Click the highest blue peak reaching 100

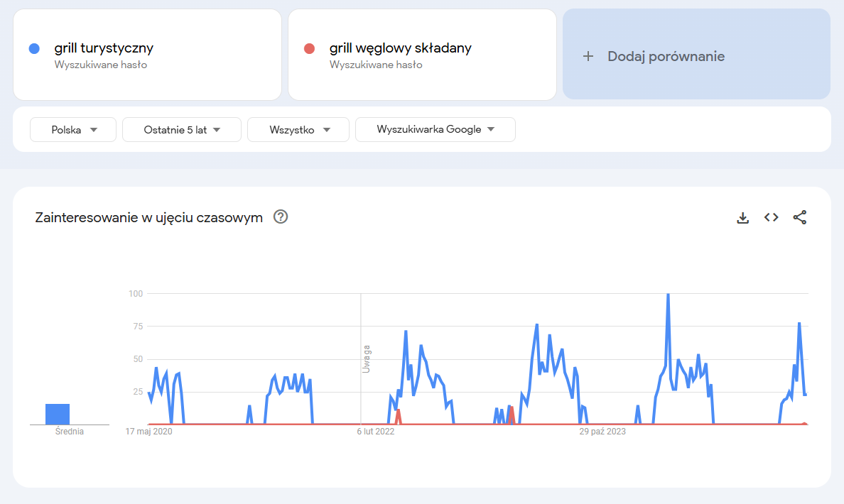pos(668,295)
